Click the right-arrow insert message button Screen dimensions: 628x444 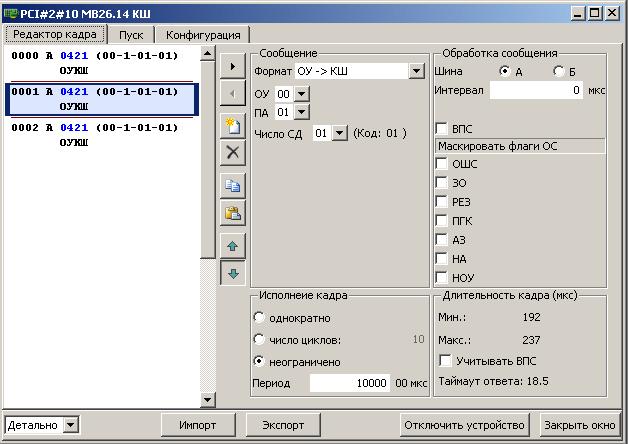tap(233, 66)
